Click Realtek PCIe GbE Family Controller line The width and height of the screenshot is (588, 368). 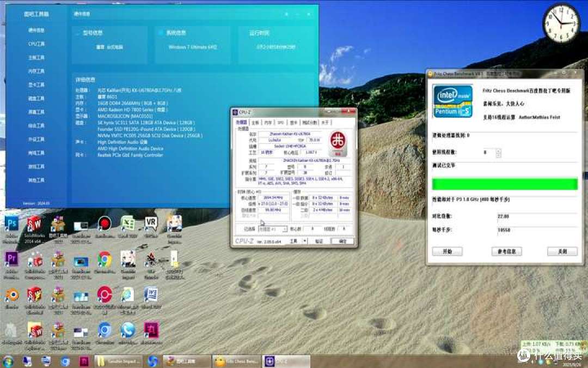pos(130,155)
